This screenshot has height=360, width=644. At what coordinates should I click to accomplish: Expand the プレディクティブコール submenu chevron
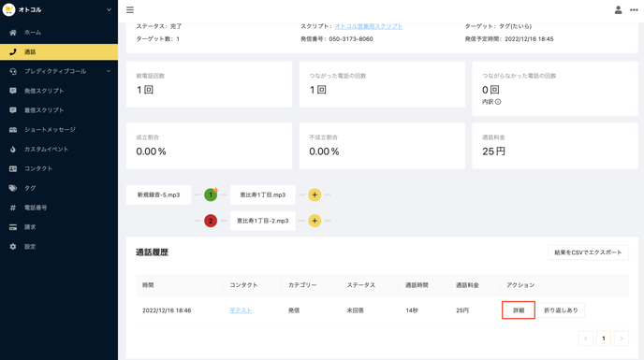tap(109, 71)
